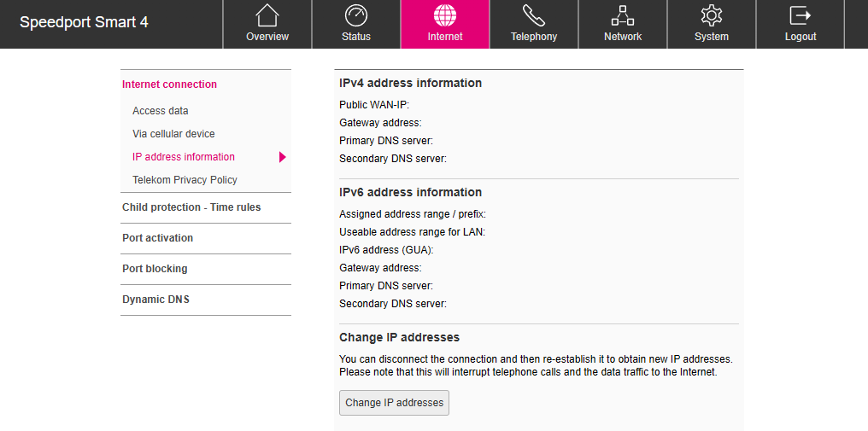
Task: Click the Change IP addresses button
Action: (394, 403)
